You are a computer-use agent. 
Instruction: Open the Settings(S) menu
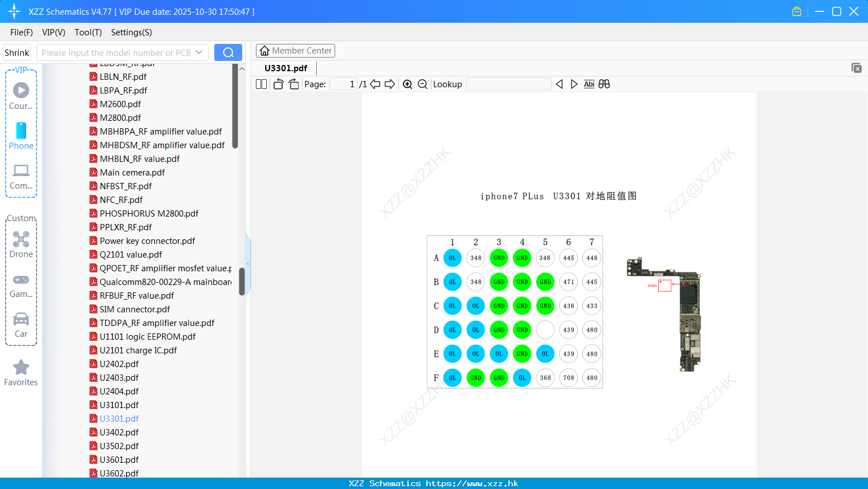[132, 32]
